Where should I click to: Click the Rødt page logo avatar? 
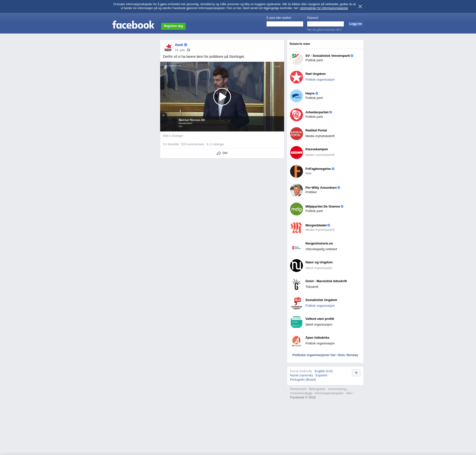168,47
